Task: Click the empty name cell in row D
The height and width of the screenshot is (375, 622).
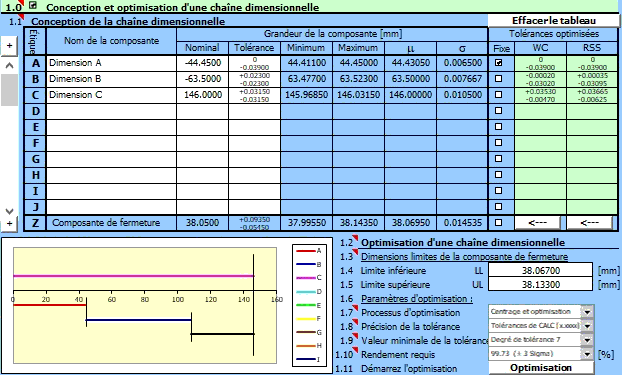Action: coord(111,111)
